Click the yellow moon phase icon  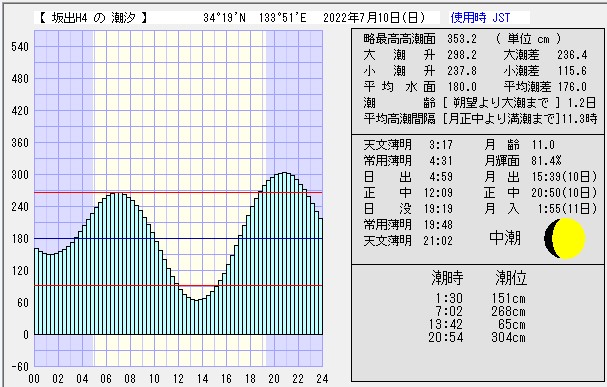(565, 238)
